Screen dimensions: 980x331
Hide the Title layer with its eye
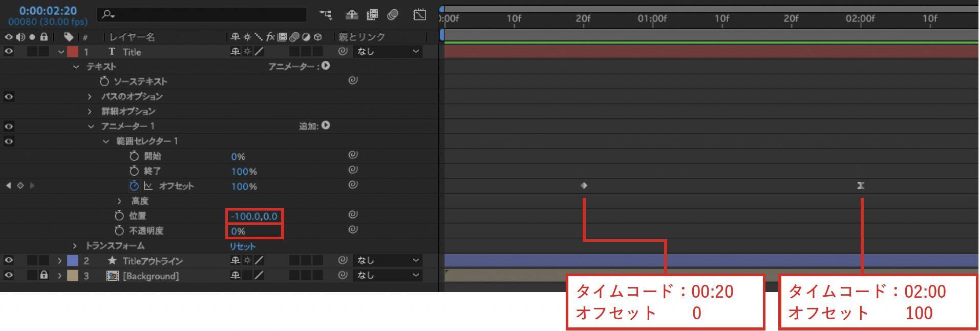(9, 52)
